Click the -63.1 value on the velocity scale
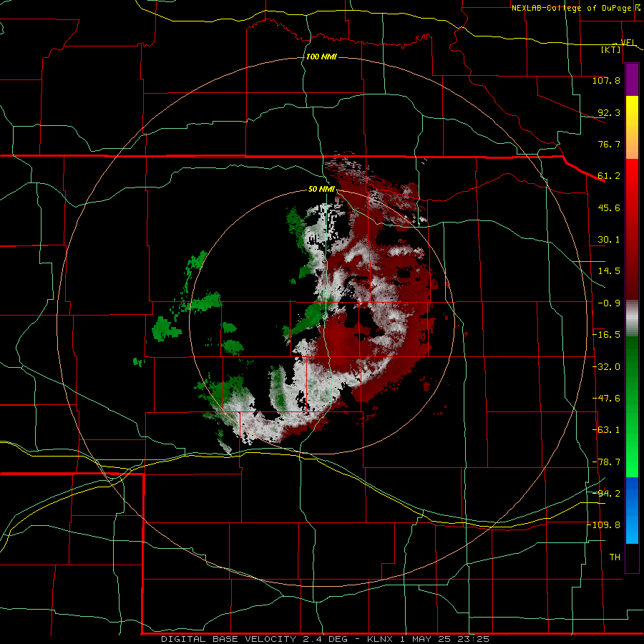The height and width of the screenshot is (644, 644). (x=606, y=430)
